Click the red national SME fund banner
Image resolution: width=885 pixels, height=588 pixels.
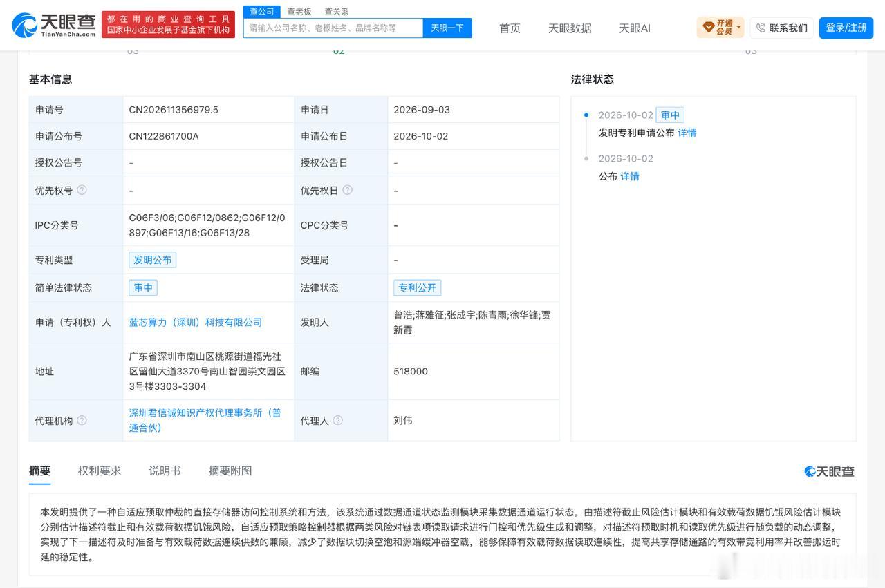coord(168,25)
